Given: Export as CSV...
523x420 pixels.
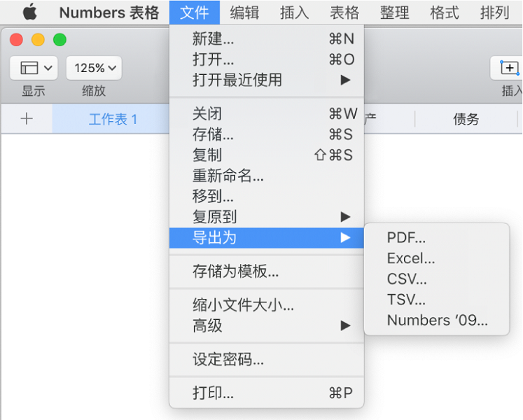Looking at the screenshot, I should point(437,279).
